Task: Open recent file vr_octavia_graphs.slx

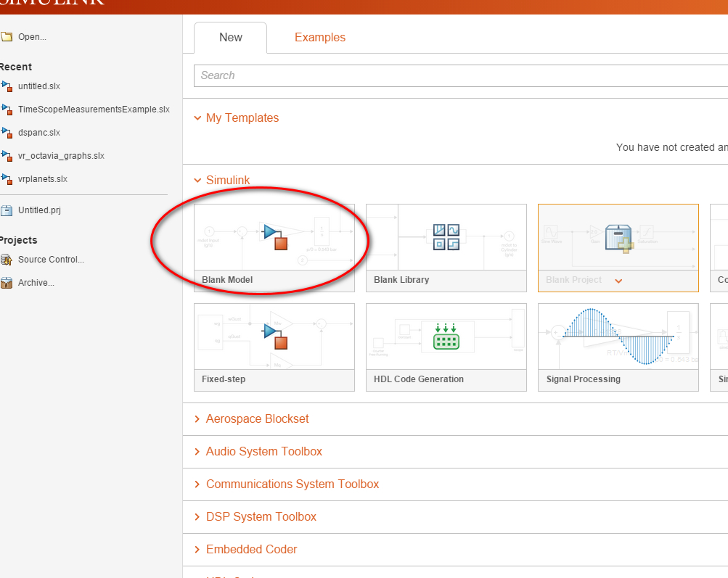Action: pos(61,156)
